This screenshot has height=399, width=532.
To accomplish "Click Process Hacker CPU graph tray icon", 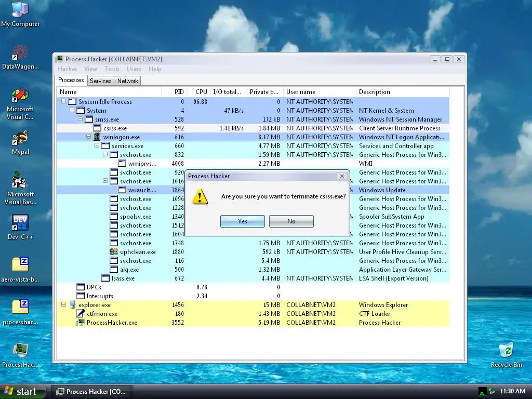I will (482, 392).
